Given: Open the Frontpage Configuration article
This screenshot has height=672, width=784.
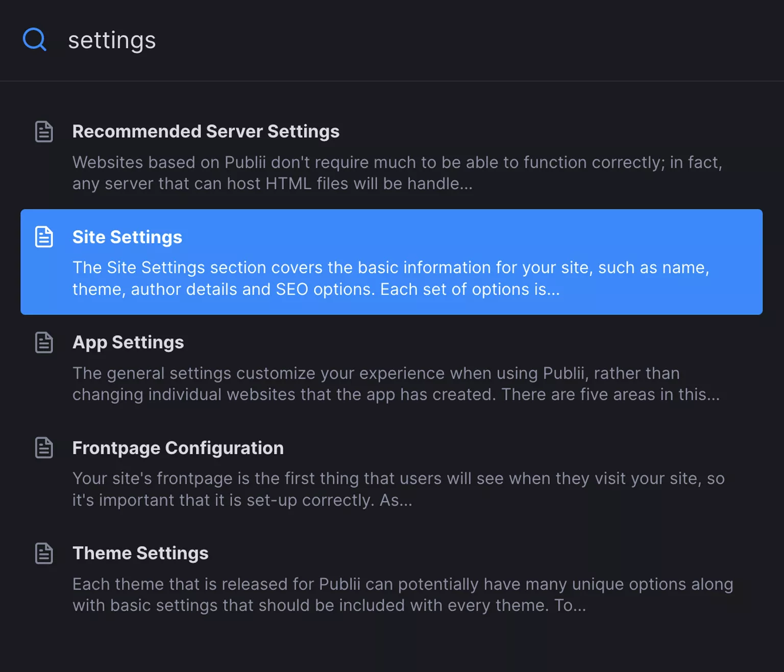Looking at the screenshot, I should (178, 448).
